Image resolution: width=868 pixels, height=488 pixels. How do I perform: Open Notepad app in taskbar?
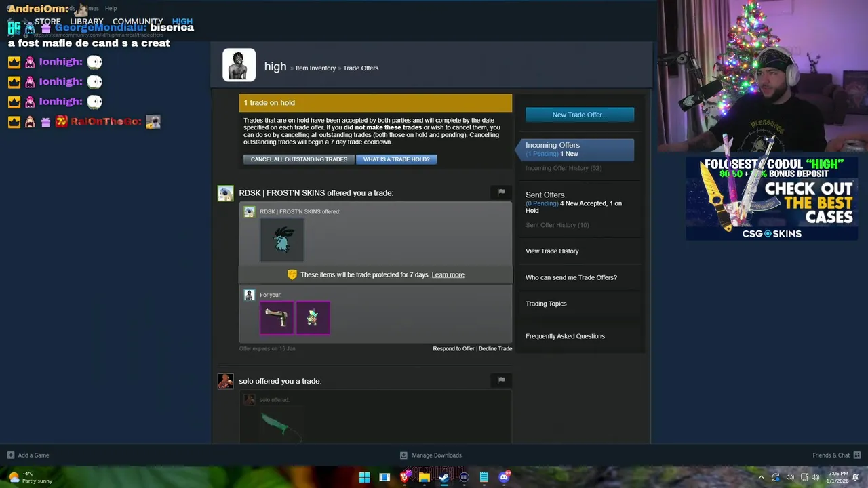point(484,477)
